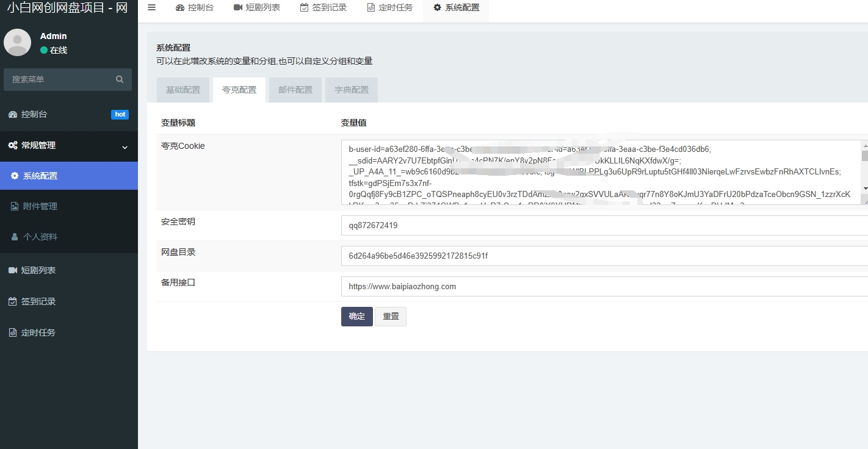The height and width of the screenshot is (449, 868).
Task: Click the Admin username in sidebar
Action: pos(54,36)
